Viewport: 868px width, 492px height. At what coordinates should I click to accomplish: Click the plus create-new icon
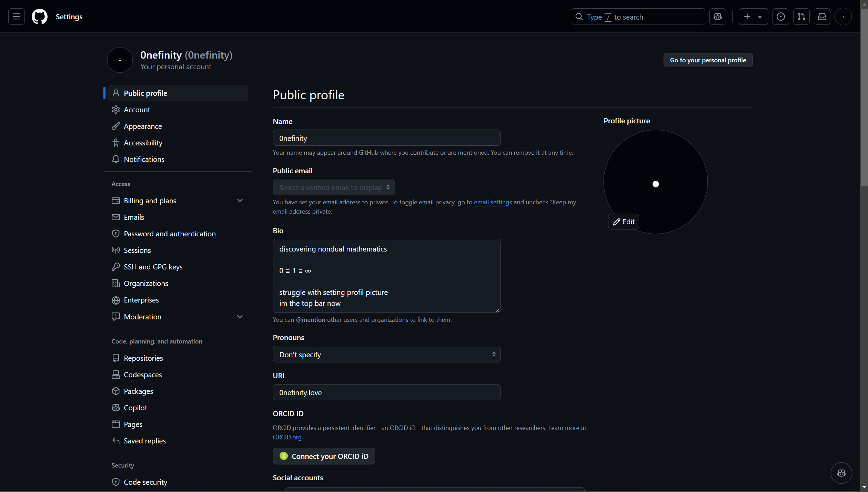(x=747, y=17)
